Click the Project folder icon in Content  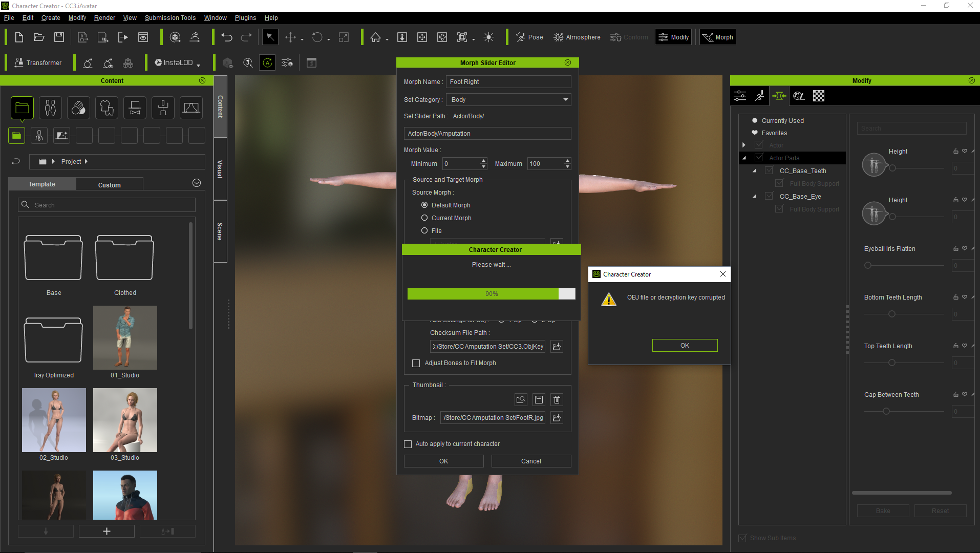(x=22, y=108)
